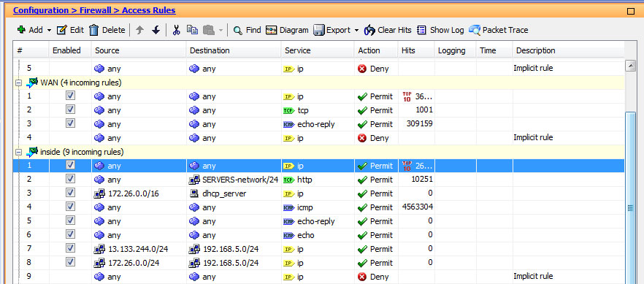This screenshot has height=284, width=644.
Task: Click the WAN tcp service cell
Action: pos(318,110)
